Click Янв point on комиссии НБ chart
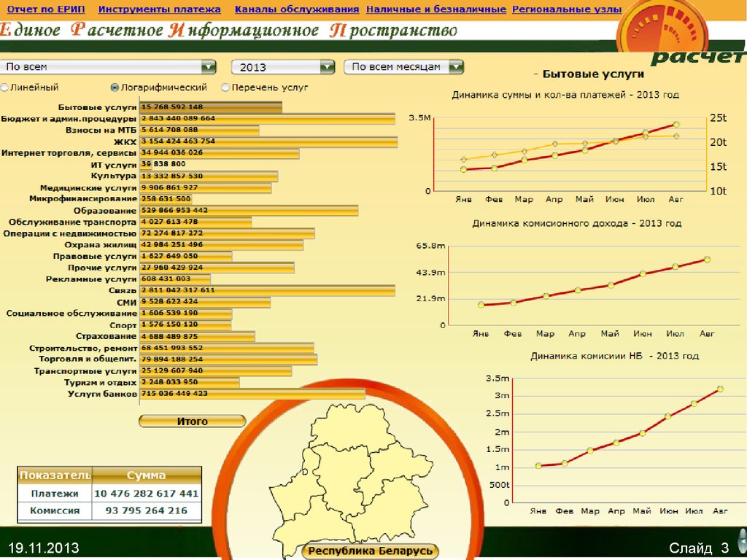Screen dimensions: 747x560 point(538,466)
